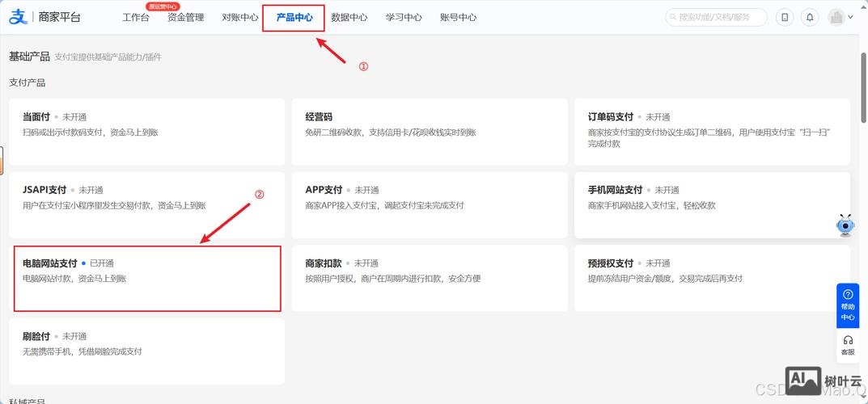Click the 原运营中心 red badge
The width and height of the screenshot is (868, 404).
coord(163,6)
